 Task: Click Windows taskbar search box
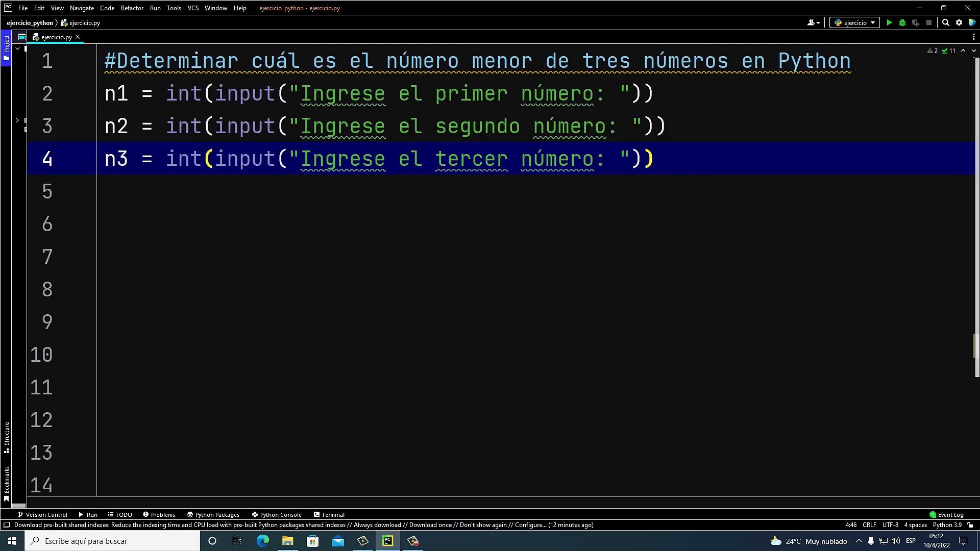point(112,541)
